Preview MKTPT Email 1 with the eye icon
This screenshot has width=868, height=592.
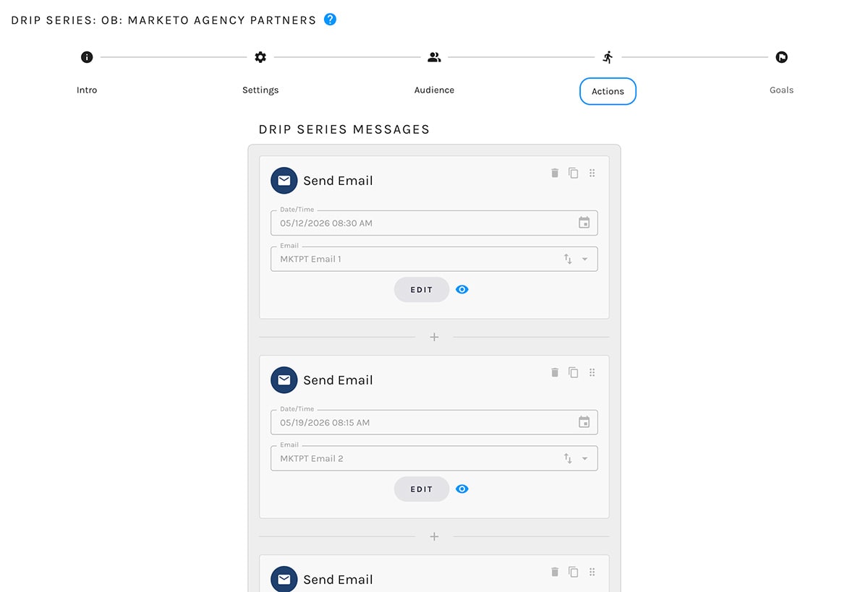[462, 290]
